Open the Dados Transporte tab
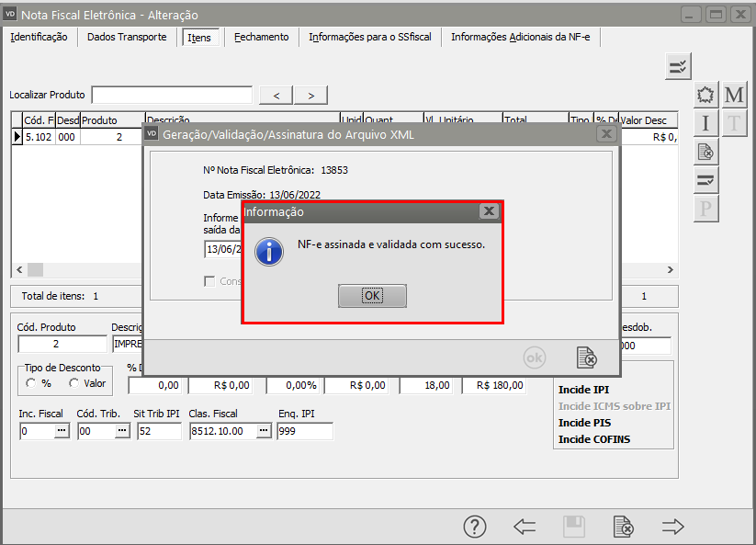 (127, 37)
